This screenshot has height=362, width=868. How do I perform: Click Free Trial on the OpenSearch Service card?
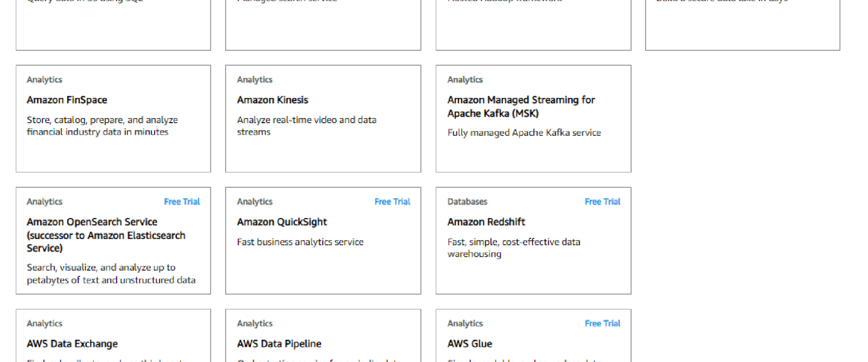tap(182, 201)
